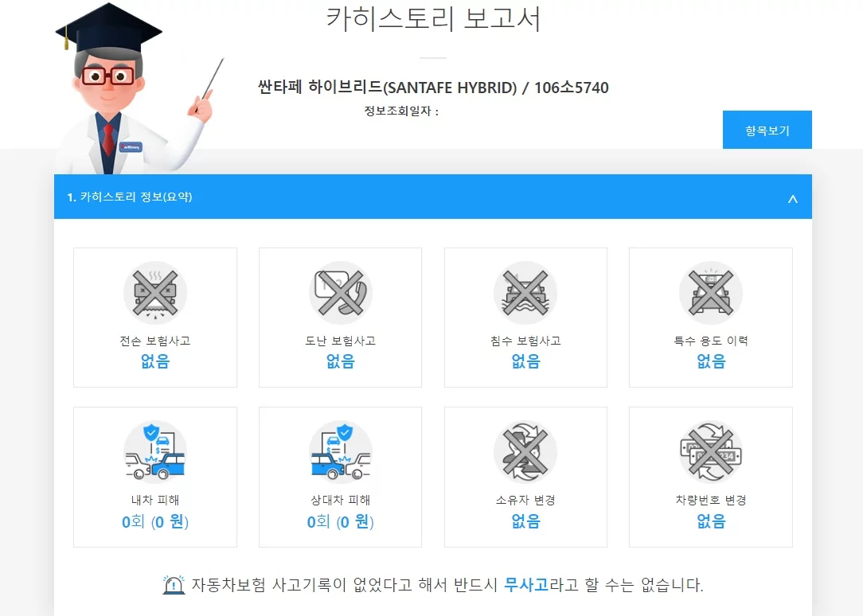This screenshot has height=616, width=863.
Task: Click the 내차 피해 collision icon
Action: (x=155, y=452)
